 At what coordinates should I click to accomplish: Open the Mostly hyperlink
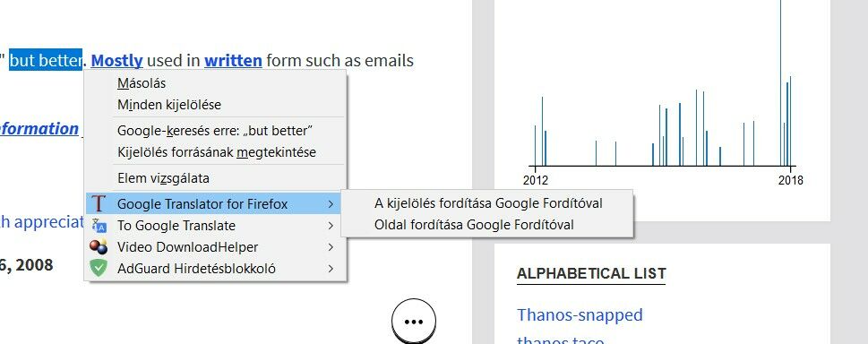tap(116, 60)
